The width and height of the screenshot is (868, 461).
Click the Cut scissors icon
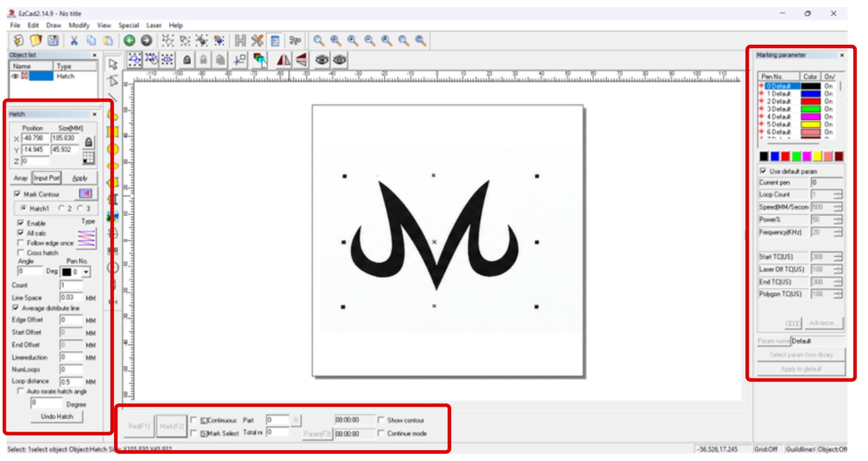tap(74, 41)
